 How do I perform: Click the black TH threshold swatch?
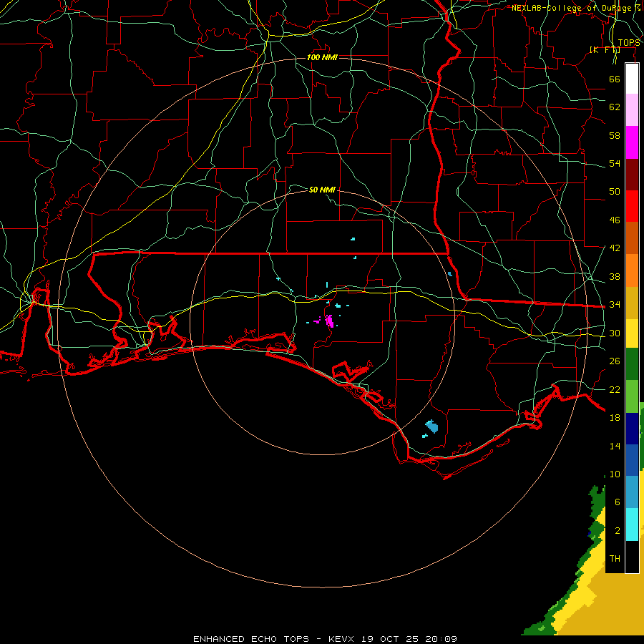click(x=632, y=557)
